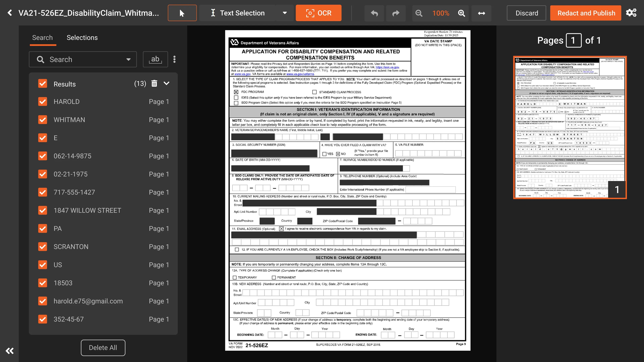Click the Redact and Publish button
The width and height of the screenshot is (644, 362).
[586, 13]
